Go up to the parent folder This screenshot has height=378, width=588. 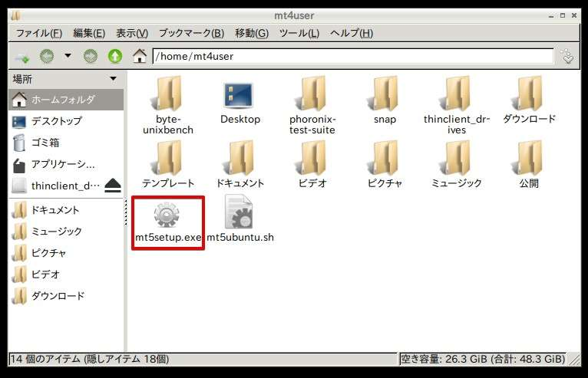click(x=115, y=57)
